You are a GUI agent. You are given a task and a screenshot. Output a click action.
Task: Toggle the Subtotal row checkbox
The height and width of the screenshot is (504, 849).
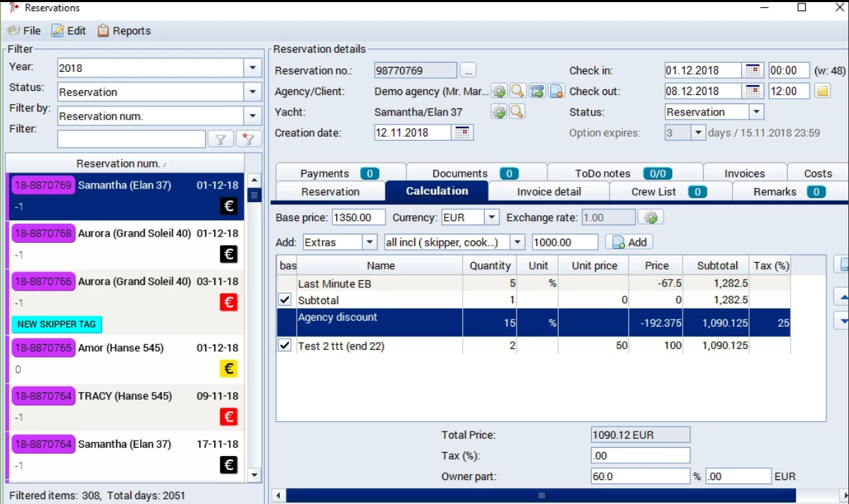click(x=285, y=300)
